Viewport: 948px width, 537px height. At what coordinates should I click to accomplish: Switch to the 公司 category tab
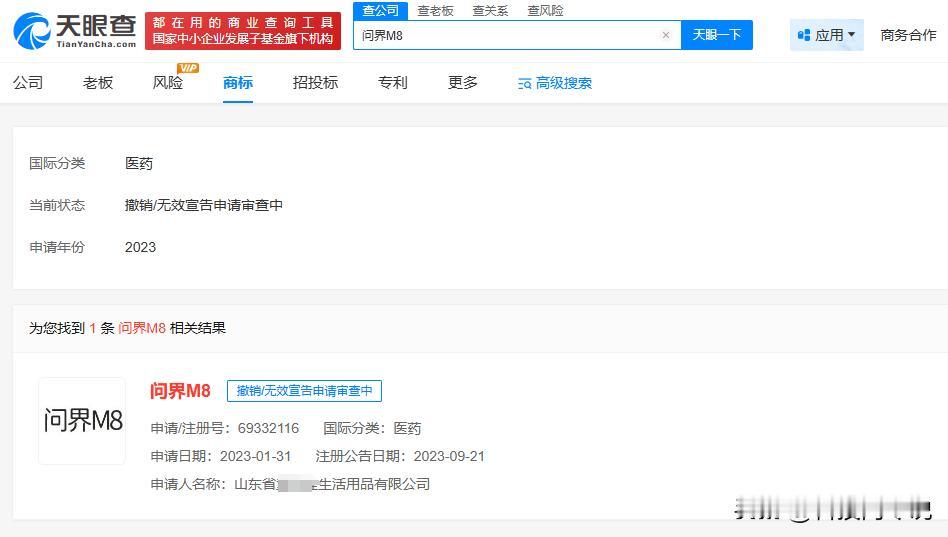28,82
